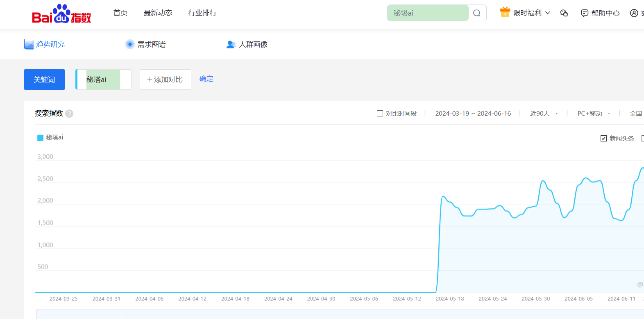Open the PC+移动 device dropdown
Image resolution: width=644 pixels, height=319 pixels.
[x=594, y=114]
